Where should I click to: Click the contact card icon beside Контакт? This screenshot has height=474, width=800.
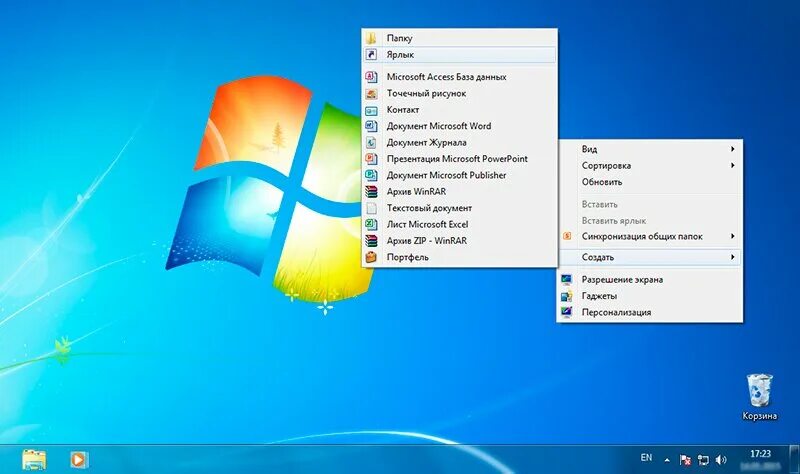(x=371, y=110)
